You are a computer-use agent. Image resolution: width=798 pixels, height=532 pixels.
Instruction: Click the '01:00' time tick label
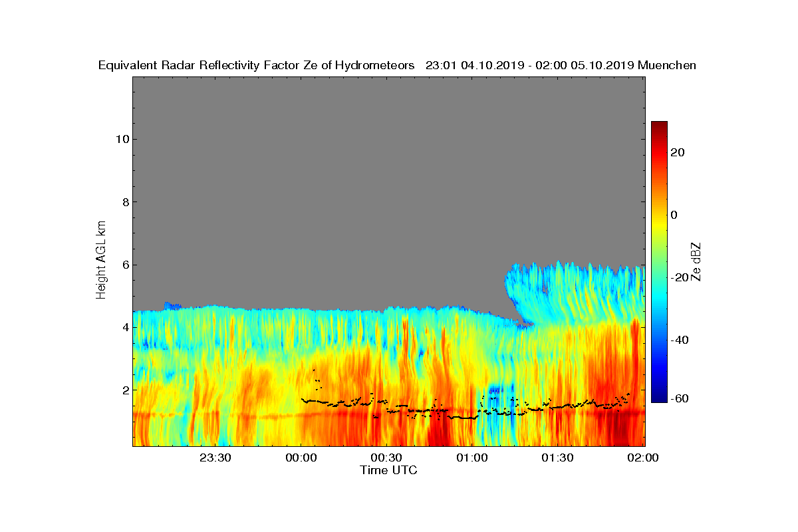coord(472,458)
